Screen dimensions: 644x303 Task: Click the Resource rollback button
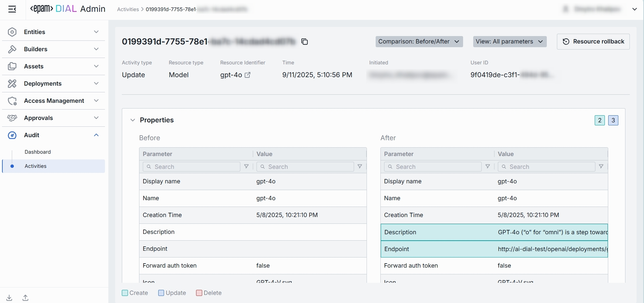pyautogui.click(x=593, y=41)
